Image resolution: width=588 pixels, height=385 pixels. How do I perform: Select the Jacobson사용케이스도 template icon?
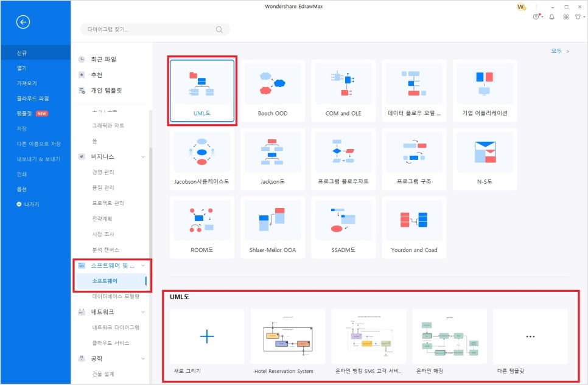pyautogui.click(x=201, y=152)
